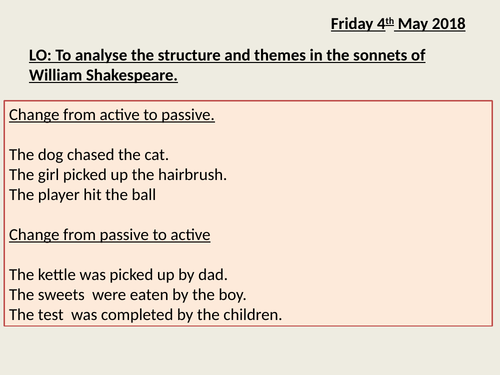Click the date Friday 4th May 2018
The height and width of the screenshot is (375, 500).
(x=398, y=24)
